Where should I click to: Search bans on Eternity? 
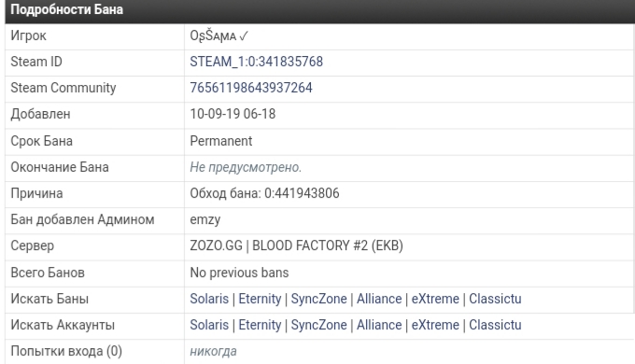(260, 299)
